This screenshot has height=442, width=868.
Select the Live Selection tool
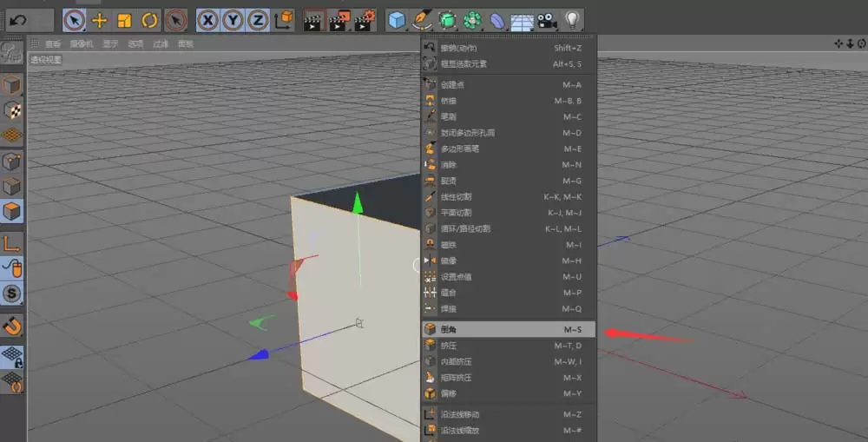tap(74, 21)
